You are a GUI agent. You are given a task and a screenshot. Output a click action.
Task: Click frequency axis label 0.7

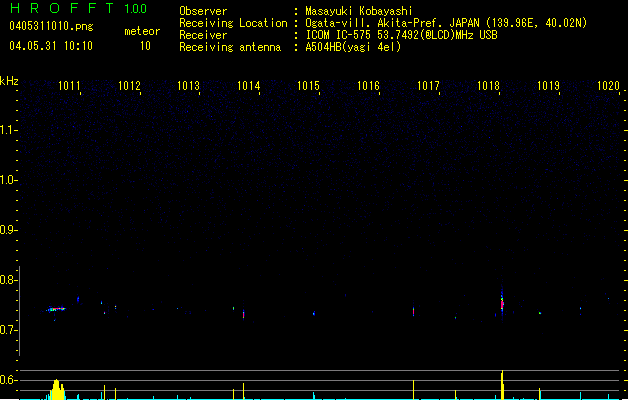click(8, 330)
